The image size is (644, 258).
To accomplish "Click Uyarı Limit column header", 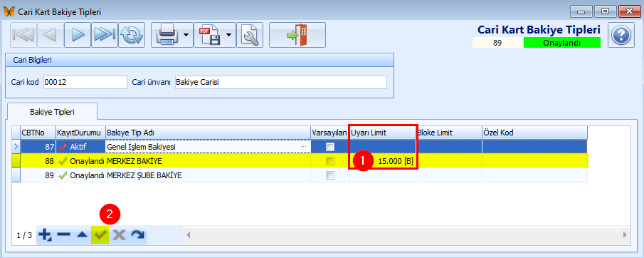I will pos(382,133).
